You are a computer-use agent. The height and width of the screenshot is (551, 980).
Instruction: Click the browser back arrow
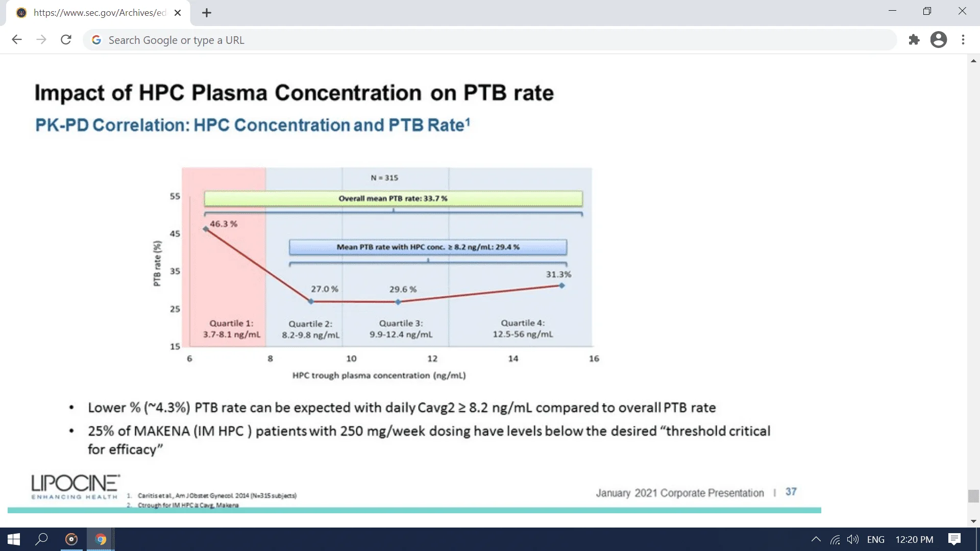[17, 40]
